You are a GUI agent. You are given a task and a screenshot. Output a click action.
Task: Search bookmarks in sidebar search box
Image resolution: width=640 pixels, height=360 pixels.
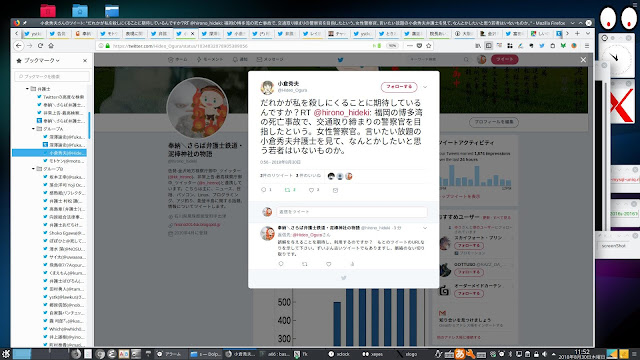tap(52, 76)
